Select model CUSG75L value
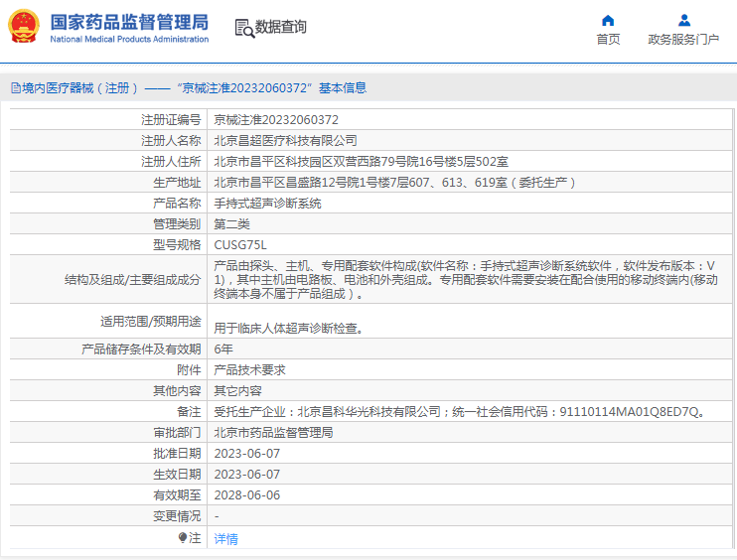This screenshot has height=560, width=737. click(x=240, y=245)
